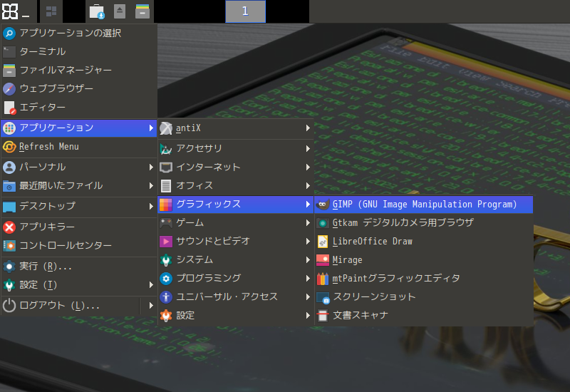Click the オフィス document icon
The height and width of the screenshot is (392, 570).
tap(166, 186)
